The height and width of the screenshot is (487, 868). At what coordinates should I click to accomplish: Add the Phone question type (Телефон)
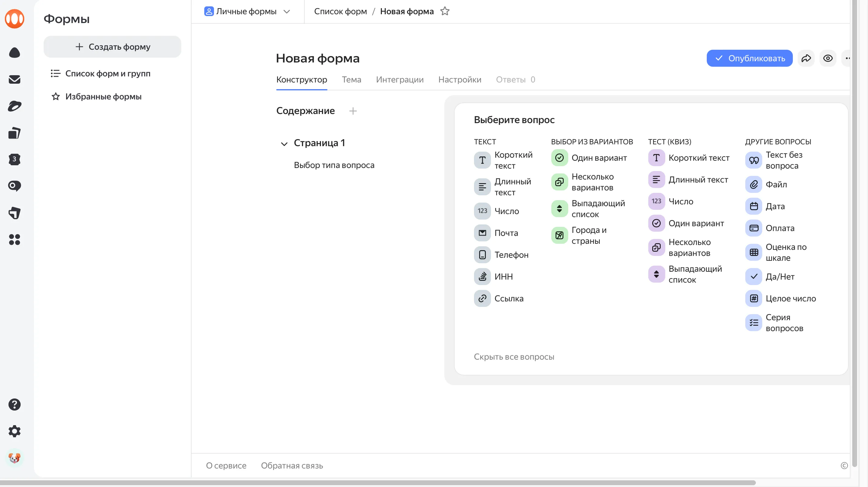[511, 255]
